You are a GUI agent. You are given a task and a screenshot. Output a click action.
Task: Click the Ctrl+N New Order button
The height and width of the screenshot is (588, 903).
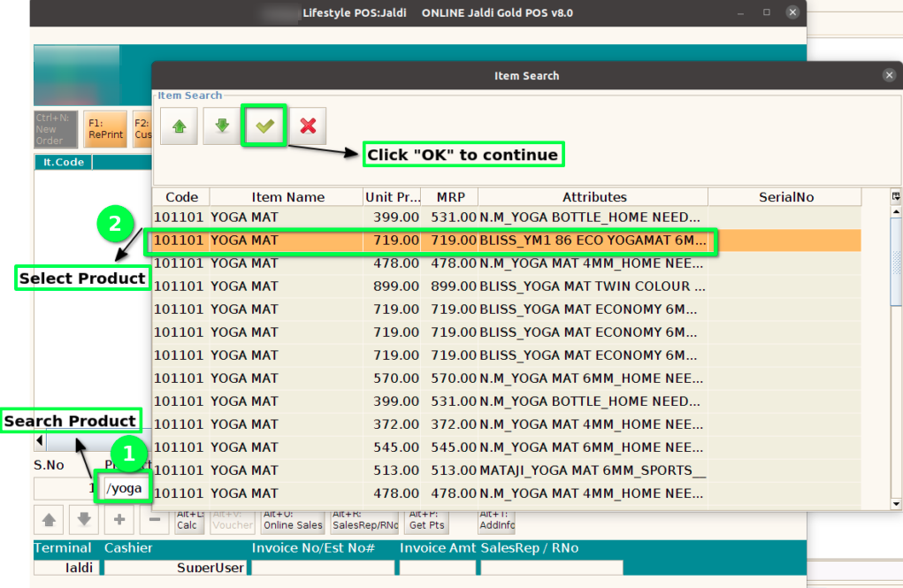click(x=56, y=129)
